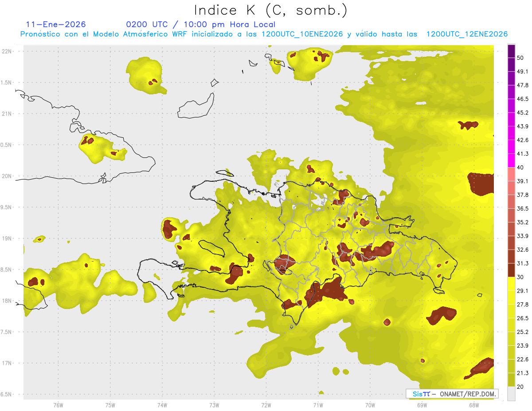The height and width of the screenshot is (411, 532).
Task: Click the '20N' latitude axis label
Action: pos(6,176)
